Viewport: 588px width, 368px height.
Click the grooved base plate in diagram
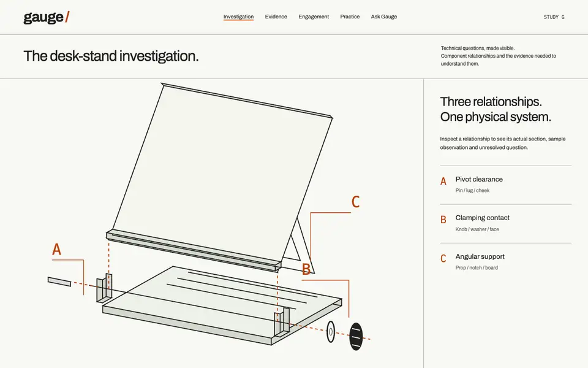[222, 305]
